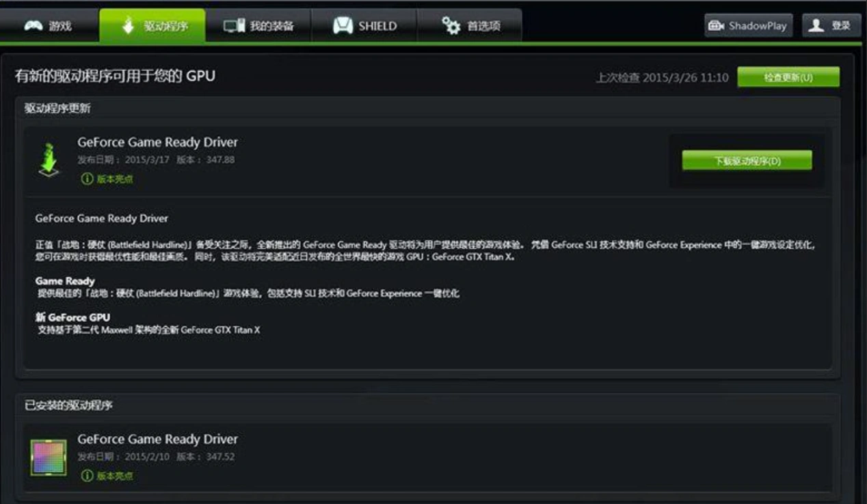Click the ShadowPlay camera icon
The image size is (867, 504).
(716, 26)
